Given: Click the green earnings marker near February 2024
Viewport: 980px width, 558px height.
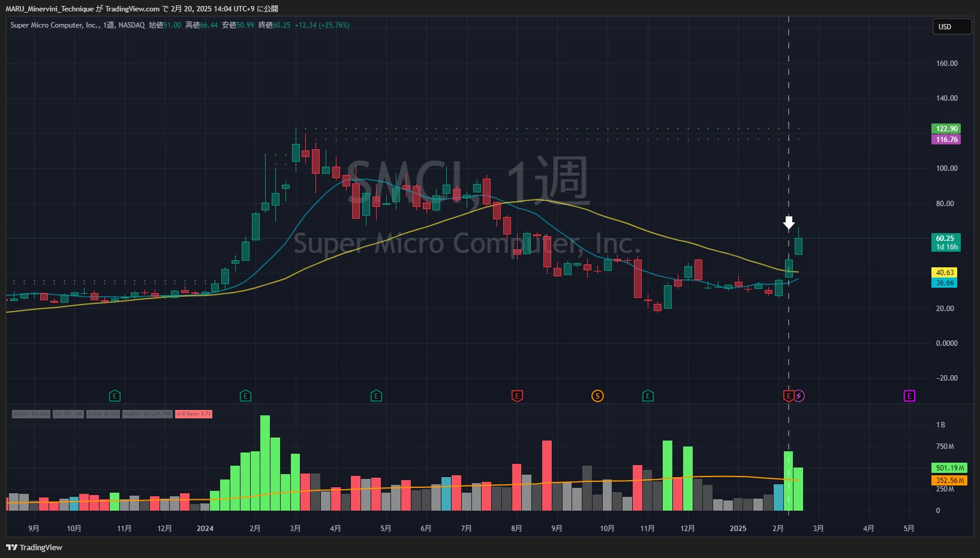Looking at the screenshot, I should 245,396.
